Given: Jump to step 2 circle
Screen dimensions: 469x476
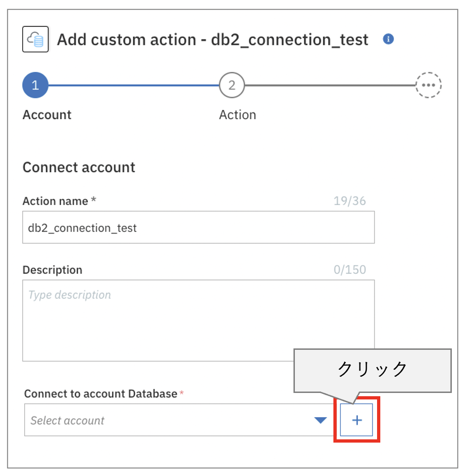Looking at the screenshot, I should tap(232, 85).
